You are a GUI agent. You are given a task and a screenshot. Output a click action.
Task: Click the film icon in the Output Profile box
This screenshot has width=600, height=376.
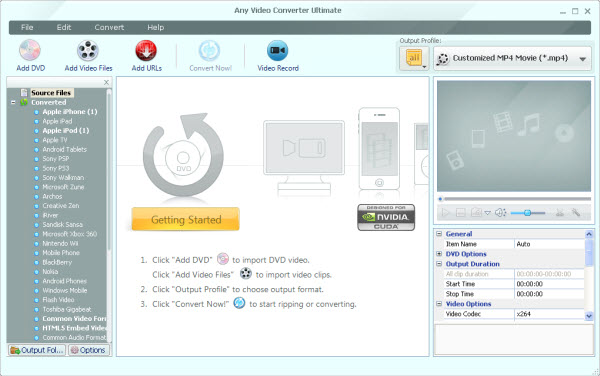(443, 59)
